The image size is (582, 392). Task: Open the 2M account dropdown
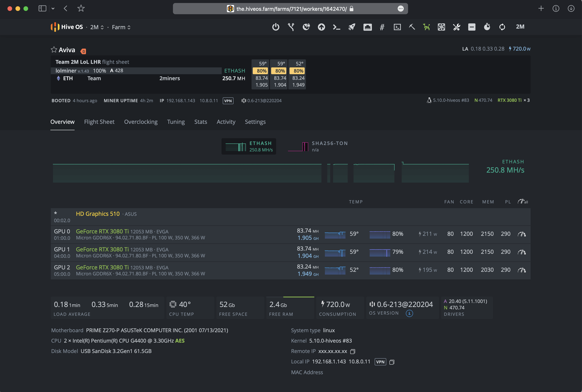tap(97, 27)
